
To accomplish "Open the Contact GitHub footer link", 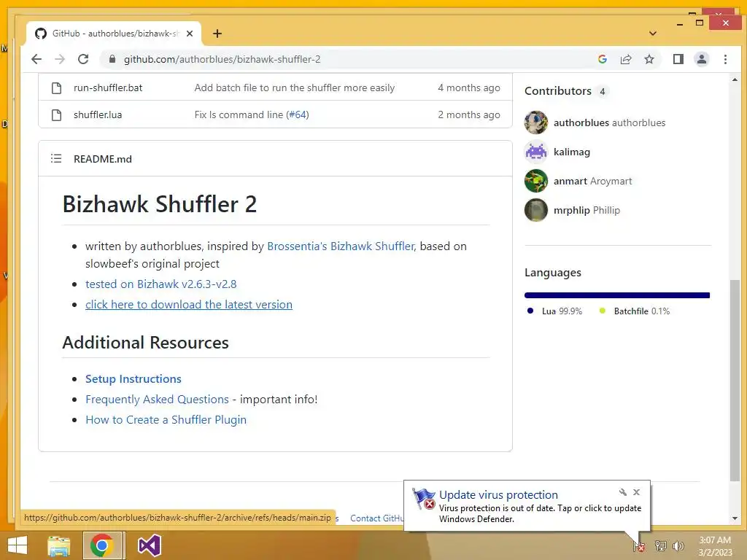I will [376, 518].
